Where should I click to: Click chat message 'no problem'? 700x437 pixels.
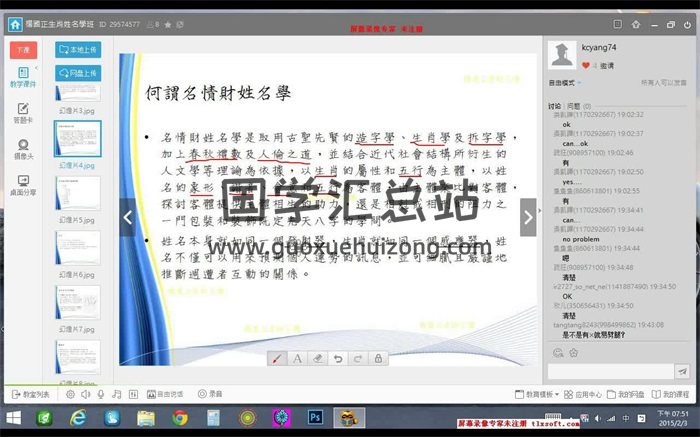[581, 239]
